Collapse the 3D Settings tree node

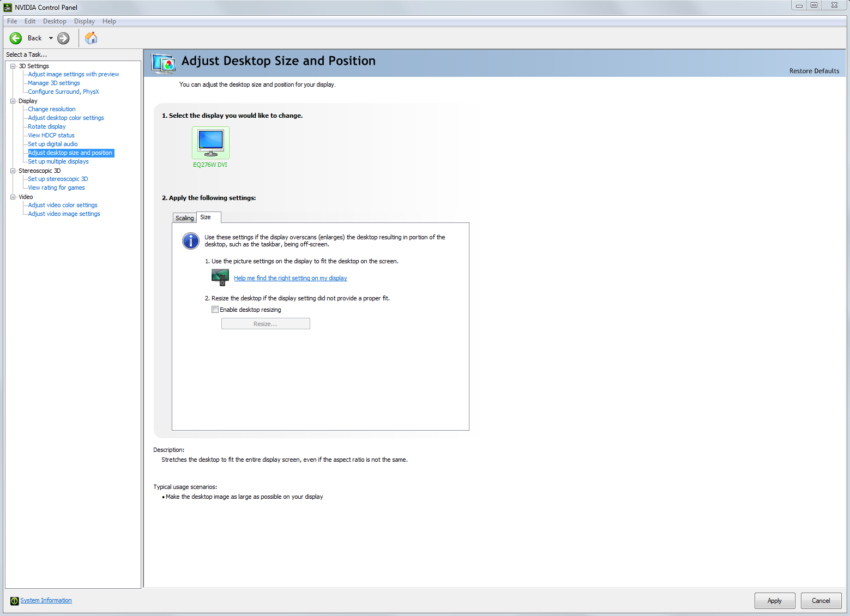point(13,66)
